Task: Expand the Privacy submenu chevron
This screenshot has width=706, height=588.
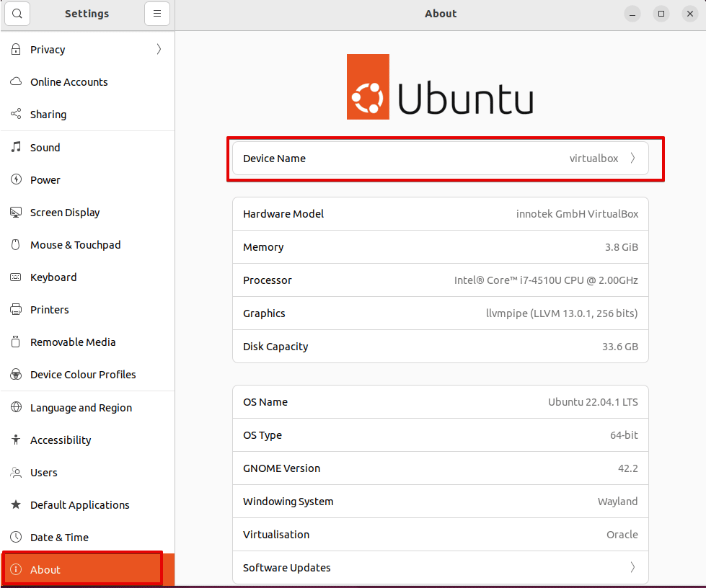Action: pyautogui.click(x=159, y=49)
